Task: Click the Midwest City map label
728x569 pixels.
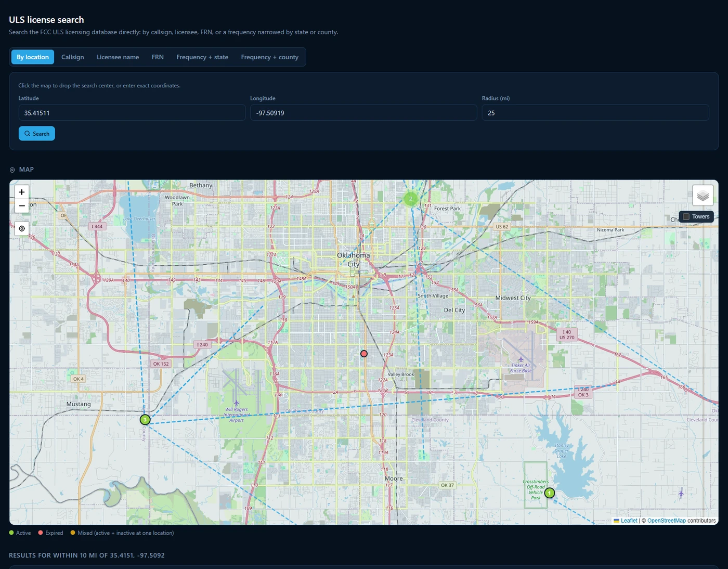Action: (x=513, y=298)
